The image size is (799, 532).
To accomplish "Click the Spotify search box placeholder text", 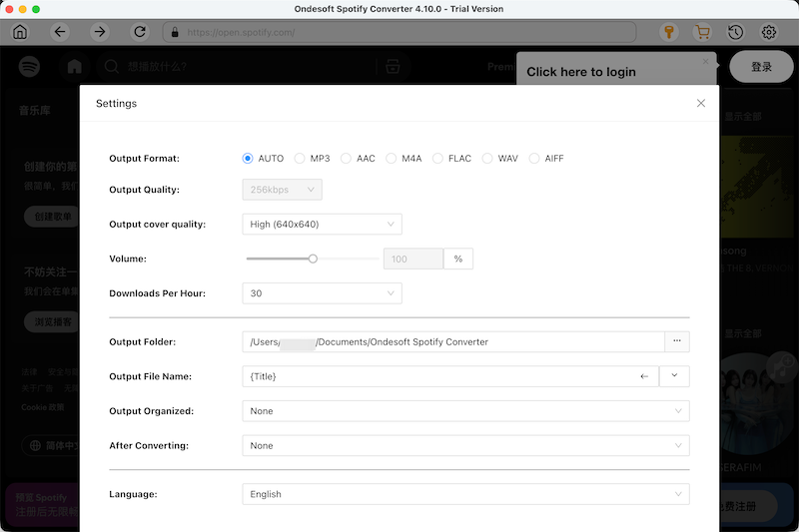I will [x=157, y=67].
